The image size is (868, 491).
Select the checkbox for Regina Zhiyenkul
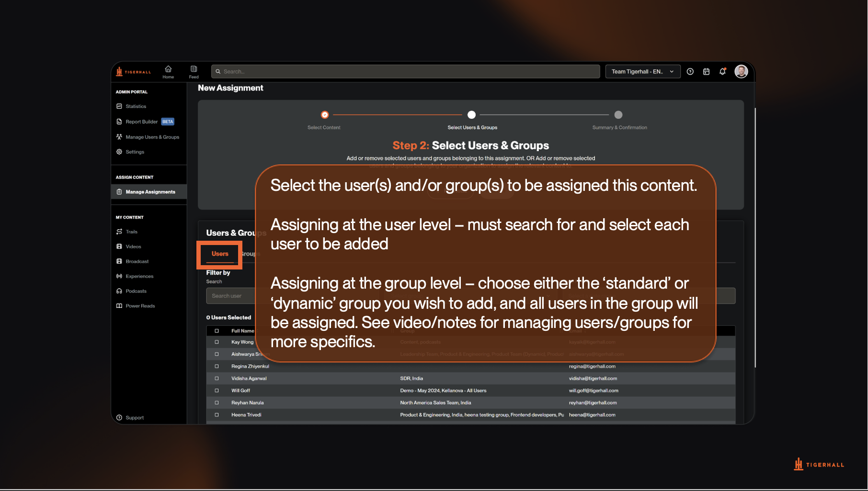click(217, 366)
